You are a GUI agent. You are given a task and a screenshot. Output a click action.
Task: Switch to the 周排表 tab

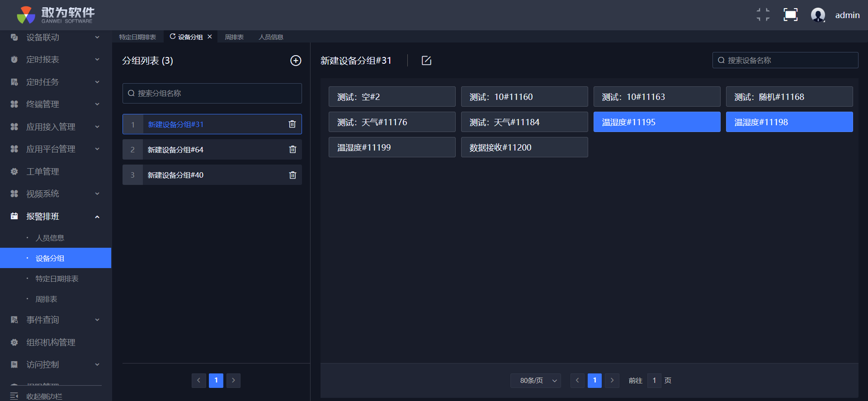coord(234,37)
